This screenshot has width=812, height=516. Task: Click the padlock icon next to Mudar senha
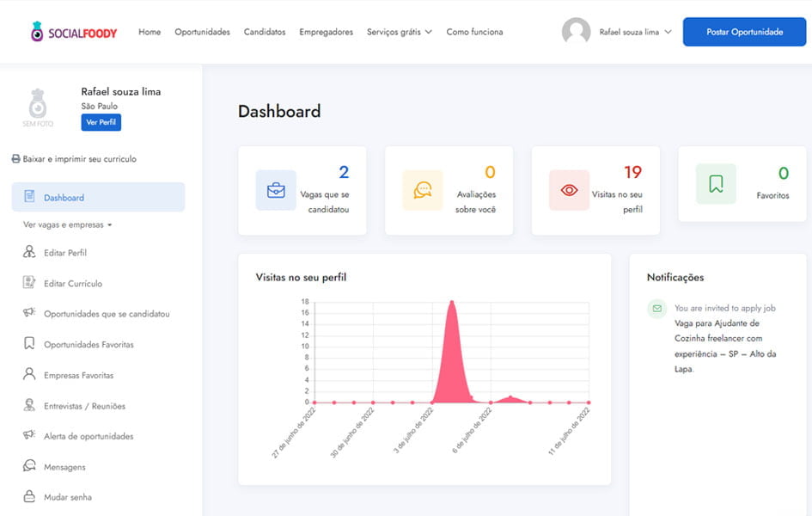tap(29, 497)
